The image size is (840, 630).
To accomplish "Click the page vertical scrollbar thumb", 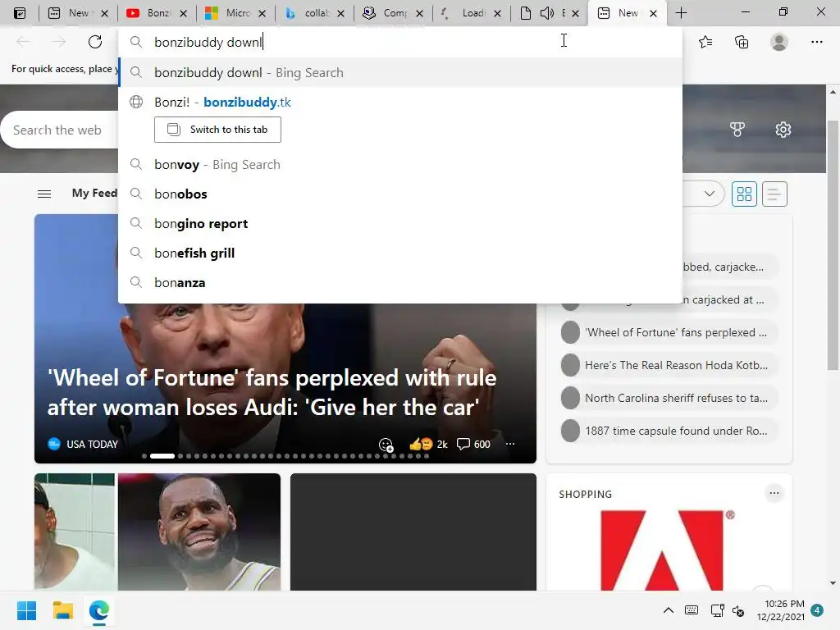I will coord(833,245).
